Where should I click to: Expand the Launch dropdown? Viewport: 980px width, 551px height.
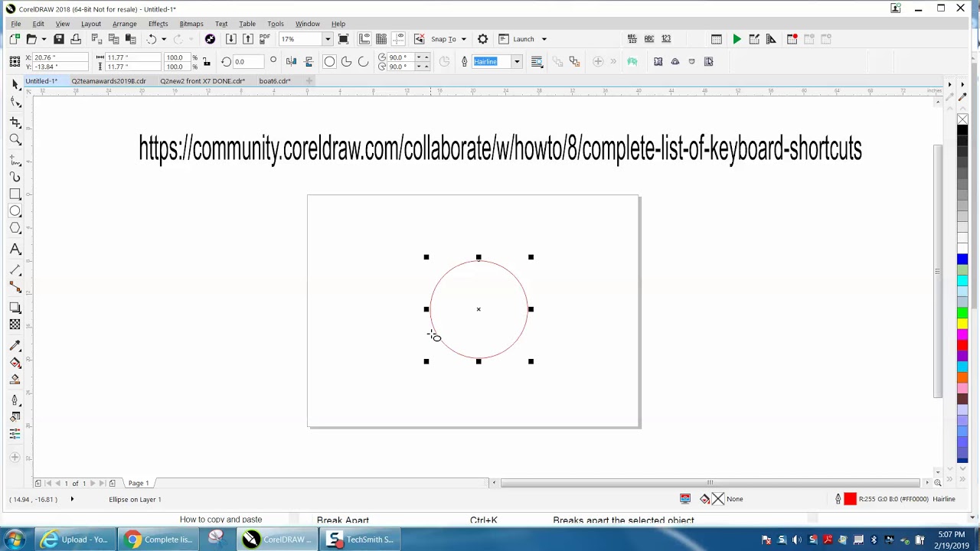pyautogui.click(x=544, y=39)
